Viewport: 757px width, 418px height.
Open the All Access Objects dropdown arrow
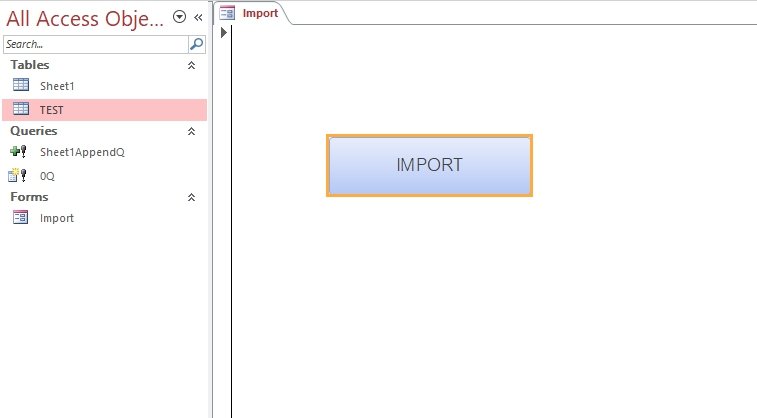[x=179, y=17]
